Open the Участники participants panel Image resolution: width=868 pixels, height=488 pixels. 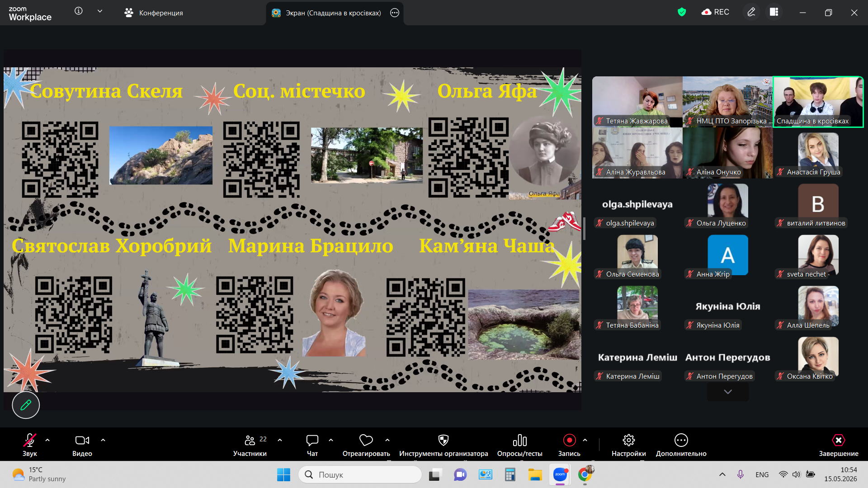[x=250, y=445]
